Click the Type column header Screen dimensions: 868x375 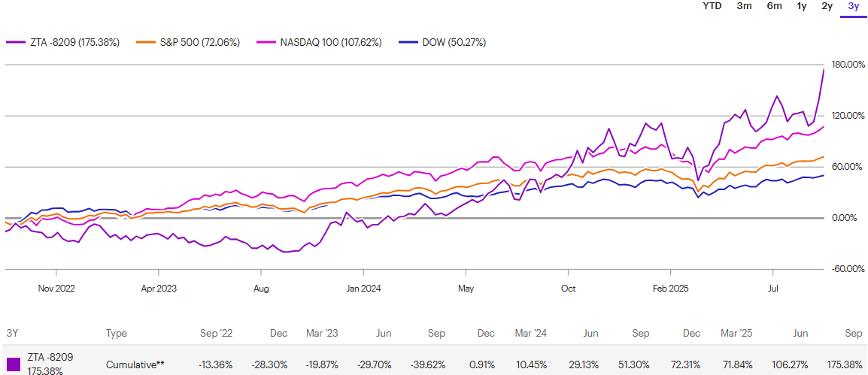(117, 333)
